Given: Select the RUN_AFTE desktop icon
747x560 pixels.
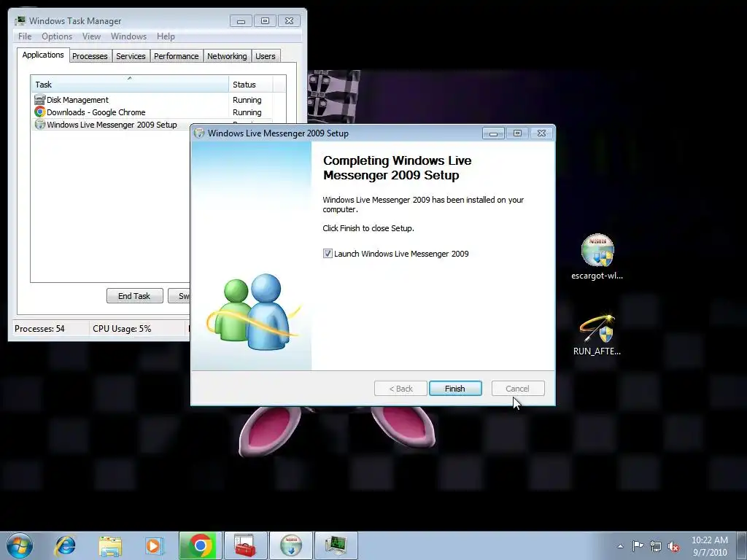Looking at the screenshot, I should click(597, 335).
